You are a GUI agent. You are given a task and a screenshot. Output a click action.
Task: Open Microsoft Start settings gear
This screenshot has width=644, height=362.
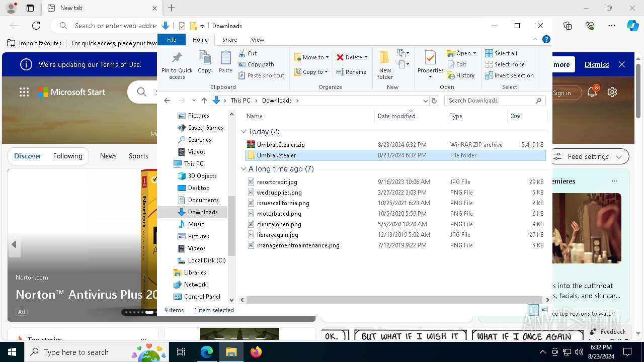[x=612, y=92]
